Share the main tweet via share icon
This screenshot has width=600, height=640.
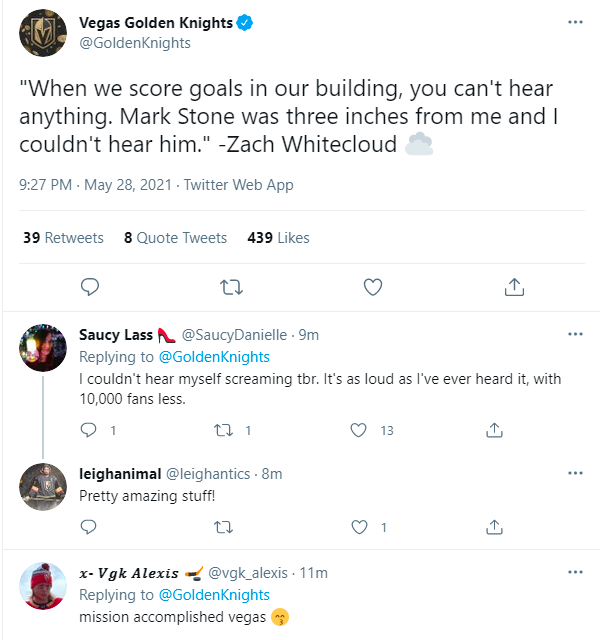click(x=514, y=288)
